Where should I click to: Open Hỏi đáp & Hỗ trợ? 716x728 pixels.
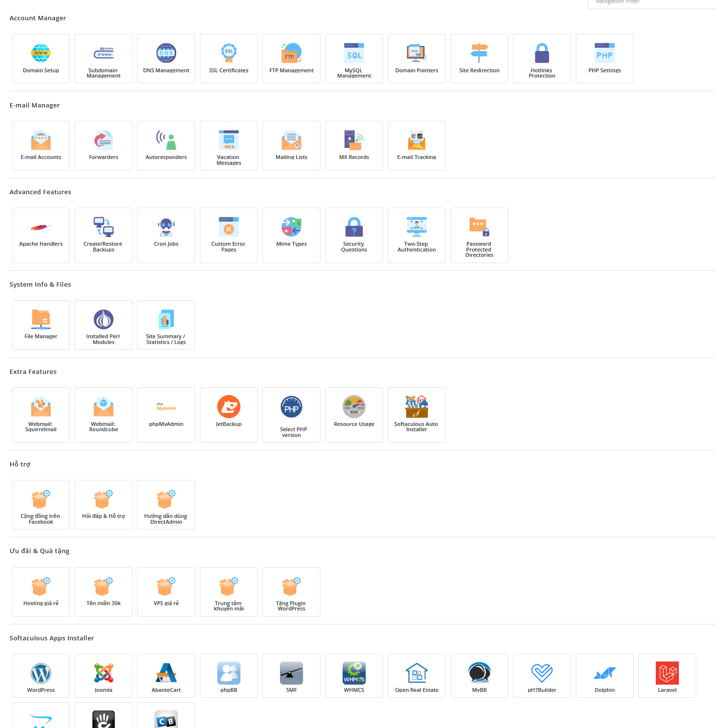(104, 504)
